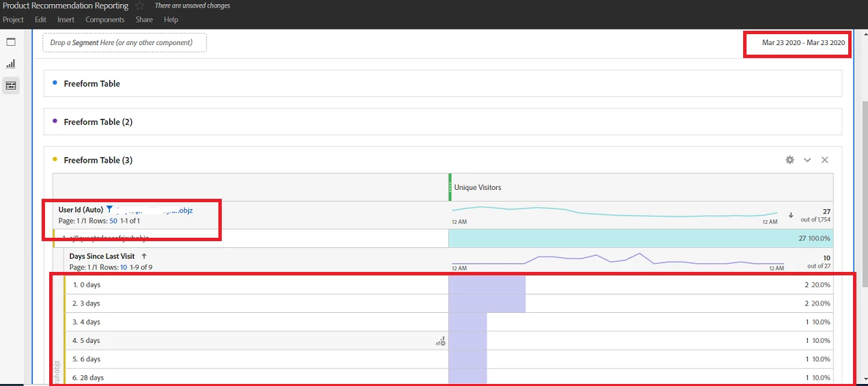This screenshot has height=386, width=868.
Task: Open the Panels sidebar icon
Action: pyautogui.click(x=11, y=42)
